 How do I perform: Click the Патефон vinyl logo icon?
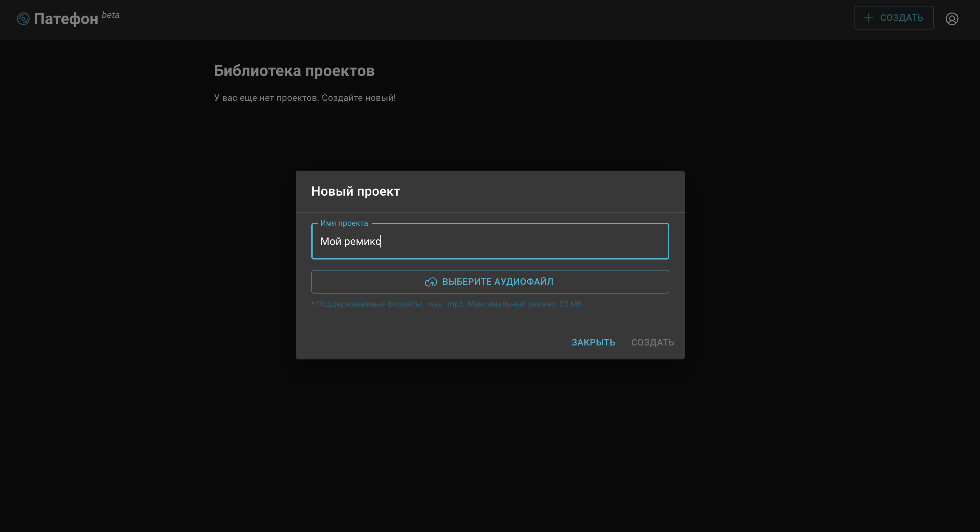coord(23,18)
